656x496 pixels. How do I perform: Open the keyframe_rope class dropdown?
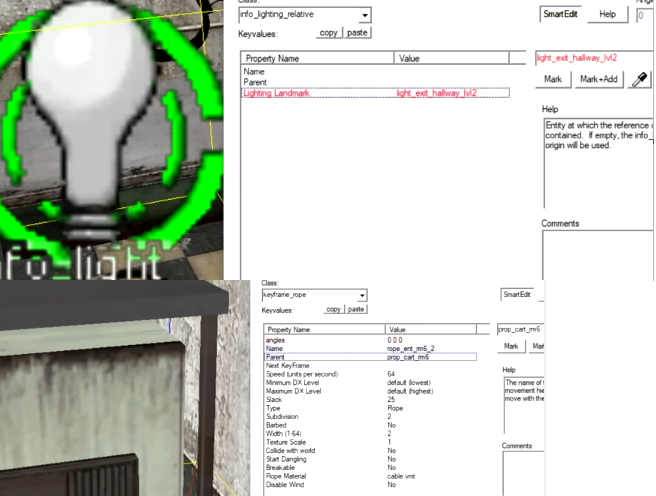362,296
